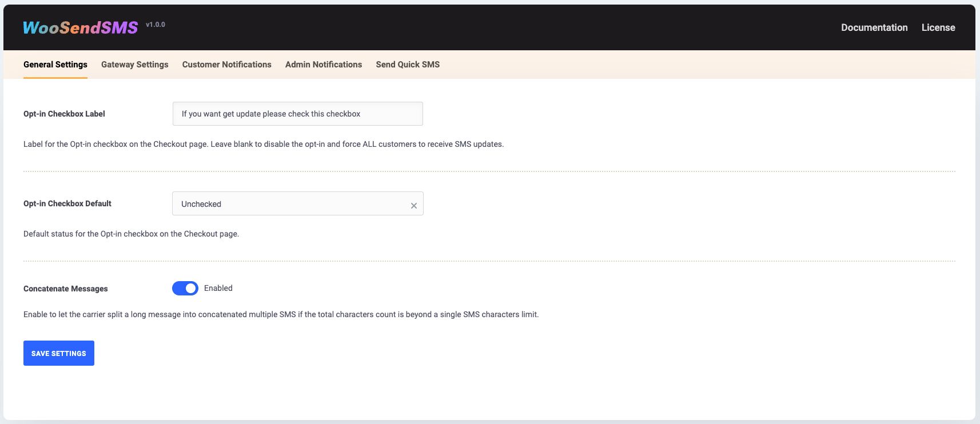The image size is (980, 424).
Task: Click the Opt-in Checkbox Label field title
Action: pos(64,114)
